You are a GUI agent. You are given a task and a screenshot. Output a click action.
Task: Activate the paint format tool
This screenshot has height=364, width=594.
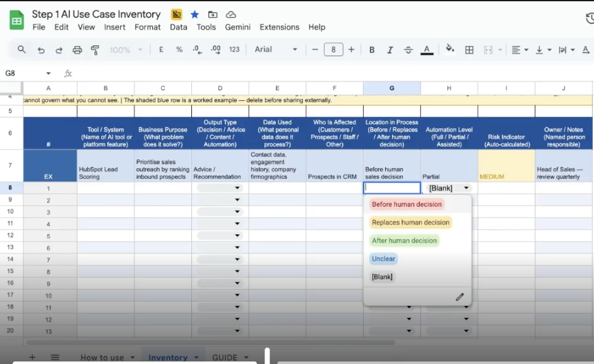click(95, 50)
